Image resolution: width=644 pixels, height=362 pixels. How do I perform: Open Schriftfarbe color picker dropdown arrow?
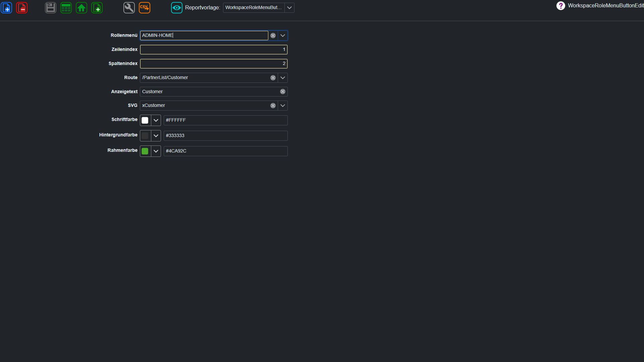click(x=156, y=120)
